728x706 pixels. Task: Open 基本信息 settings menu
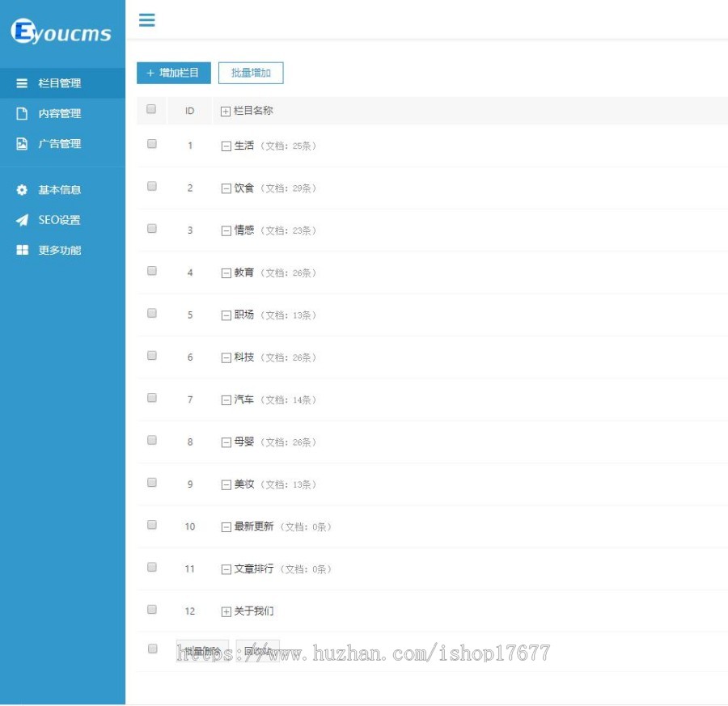click(x=62, y=190)
